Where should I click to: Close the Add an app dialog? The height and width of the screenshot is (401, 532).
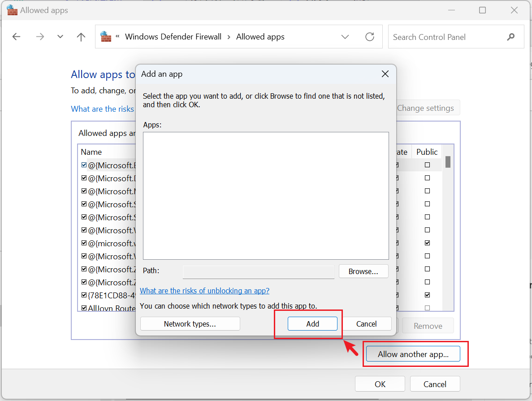[x=385, y=74]
